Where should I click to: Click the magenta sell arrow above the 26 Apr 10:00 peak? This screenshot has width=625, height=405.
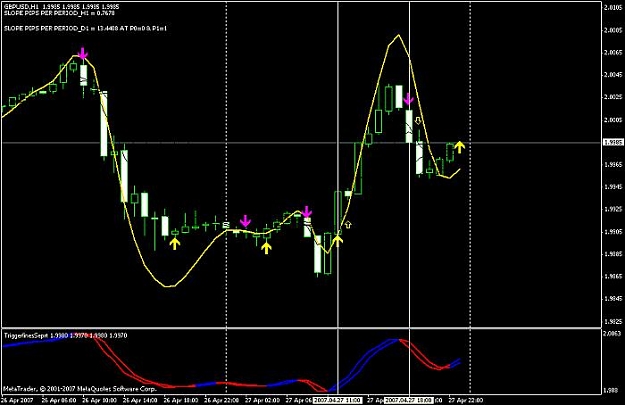click(83, 53)
